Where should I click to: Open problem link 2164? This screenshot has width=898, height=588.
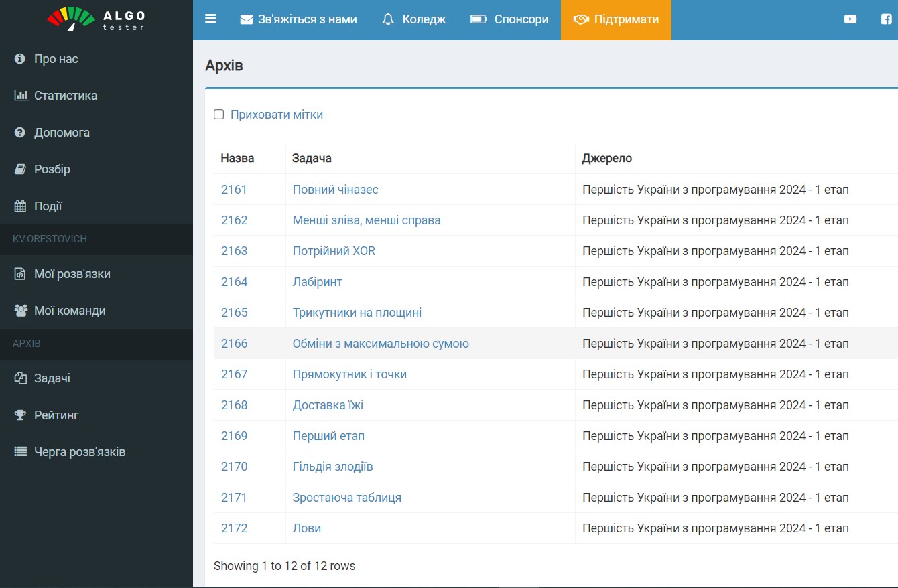234,282
